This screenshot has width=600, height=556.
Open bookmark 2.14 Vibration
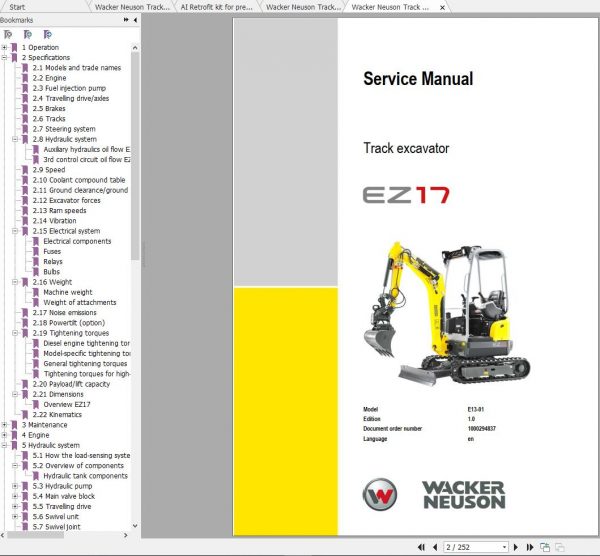(x=54, y=221)
